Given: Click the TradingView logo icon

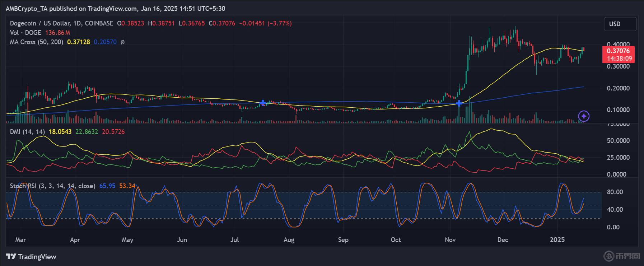Looking at the screenshot, I should coord(11,257).
